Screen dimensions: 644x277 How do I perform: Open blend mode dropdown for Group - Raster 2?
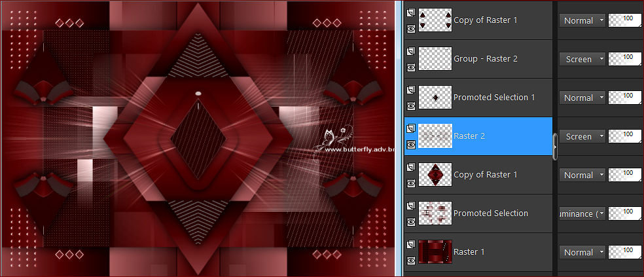(582, 59)
